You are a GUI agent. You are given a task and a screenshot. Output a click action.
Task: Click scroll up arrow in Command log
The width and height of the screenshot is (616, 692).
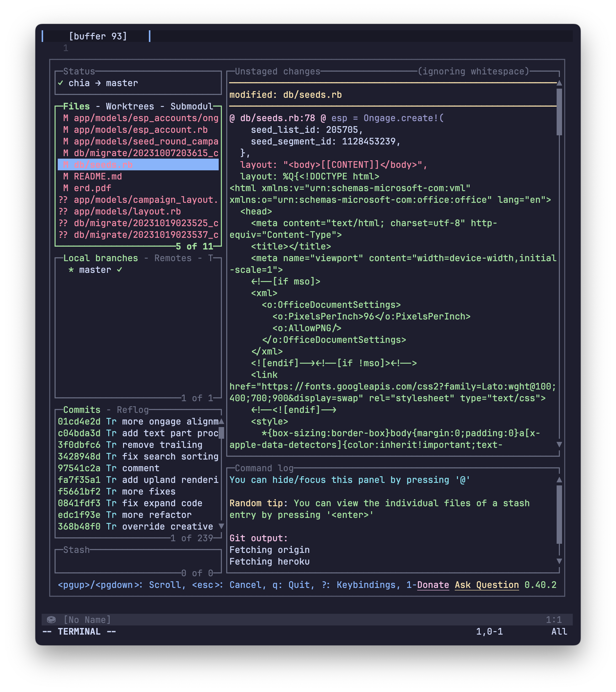pyautogui.click(x=559, y=480)
